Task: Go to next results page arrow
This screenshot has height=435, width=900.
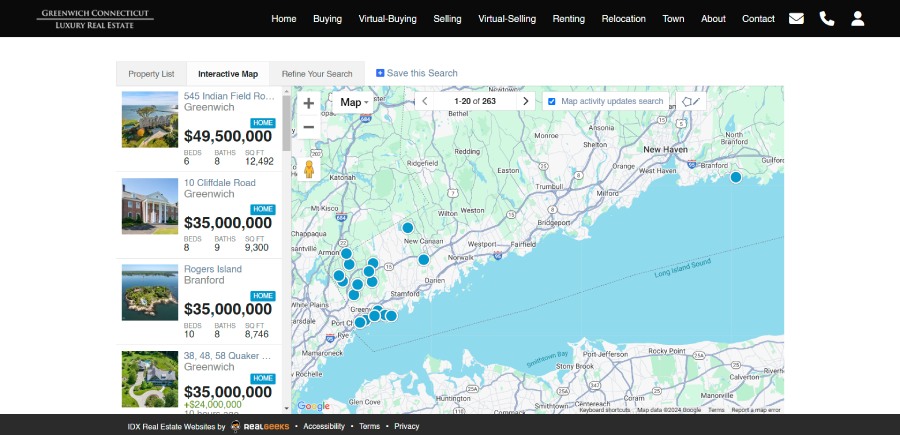Action: click(525, 102)
